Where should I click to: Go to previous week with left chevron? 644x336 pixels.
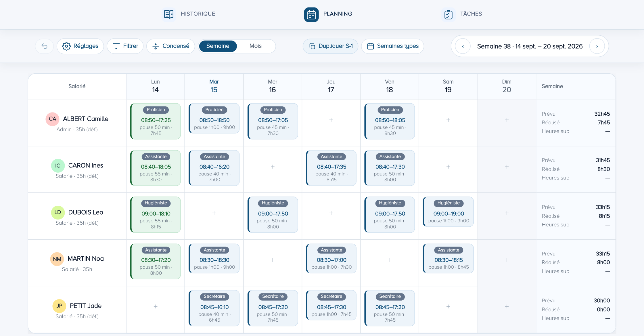click(463, 46)
